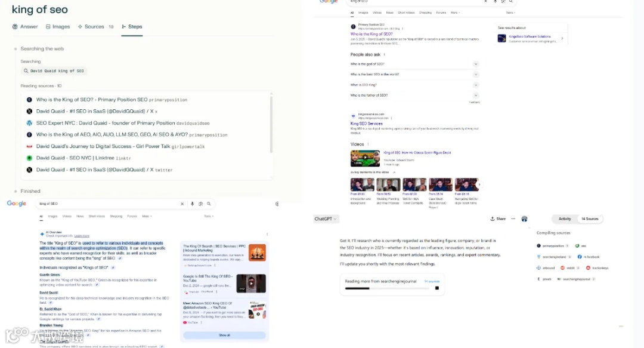Click the orange King Of Search card thumbnail

pyautogui.click(x=257, y=252)
